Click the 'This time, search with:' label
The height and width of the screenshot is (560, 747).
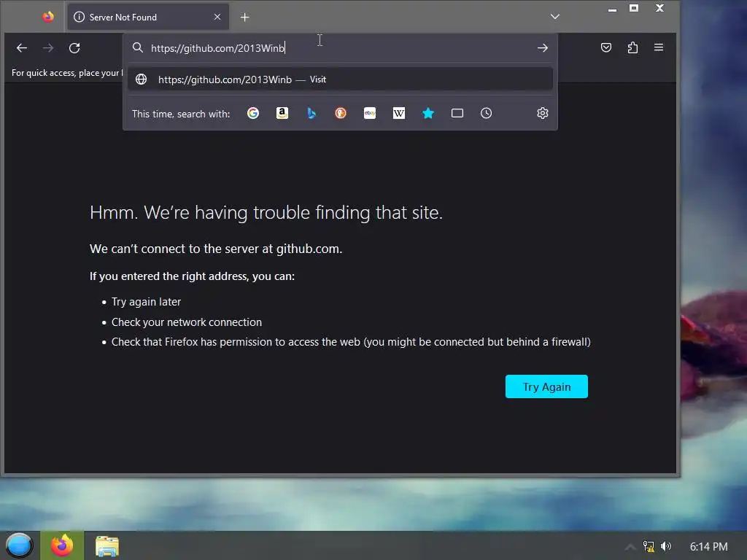(x=181, y=114)
